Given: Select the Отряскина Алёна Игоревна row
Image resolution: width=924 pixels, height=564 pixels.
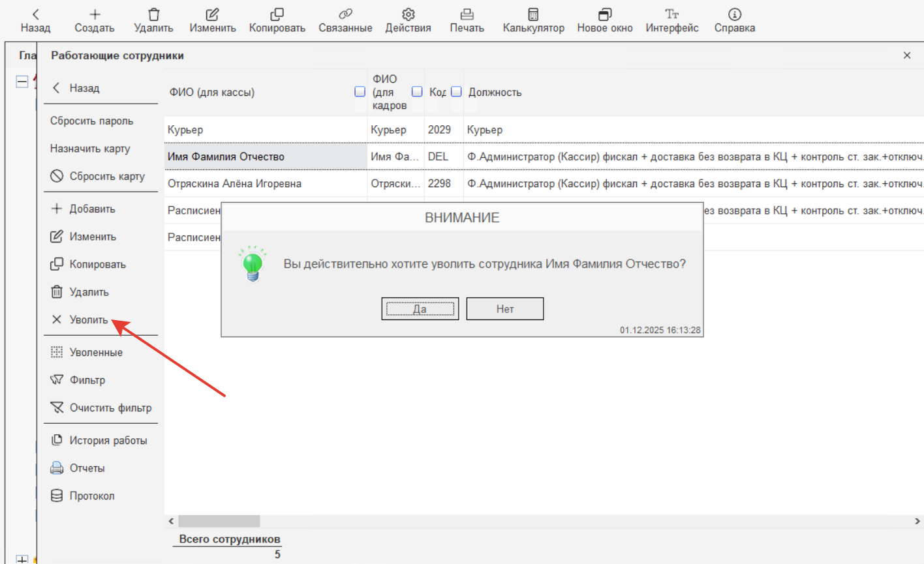Looking at the screenshot, I should pyautogui.click(x=234, y=184).
